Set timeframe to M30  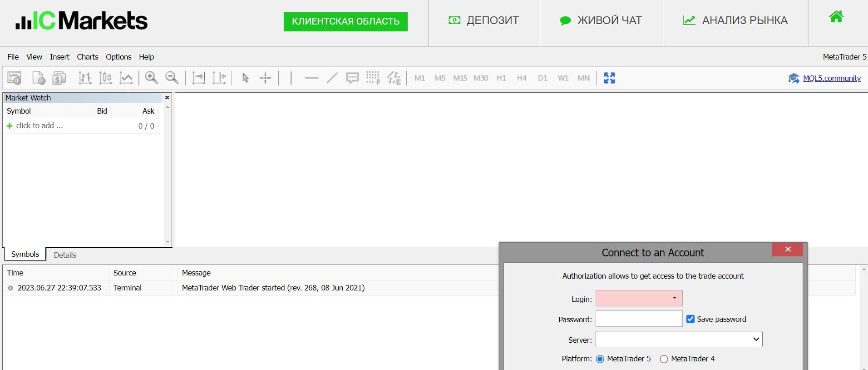[481, 78]
